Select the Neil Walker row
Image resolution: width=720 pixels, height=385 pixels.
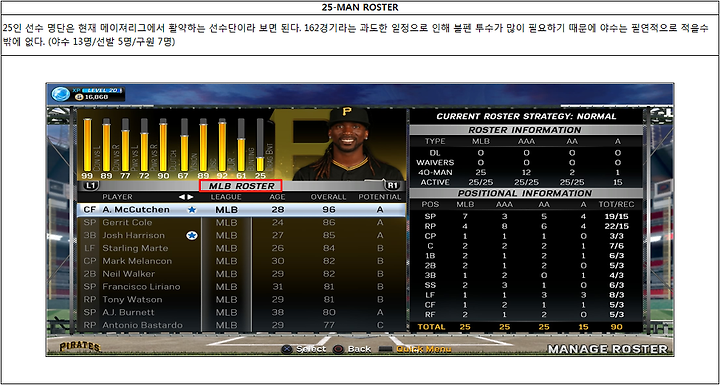tap(242, 274)
